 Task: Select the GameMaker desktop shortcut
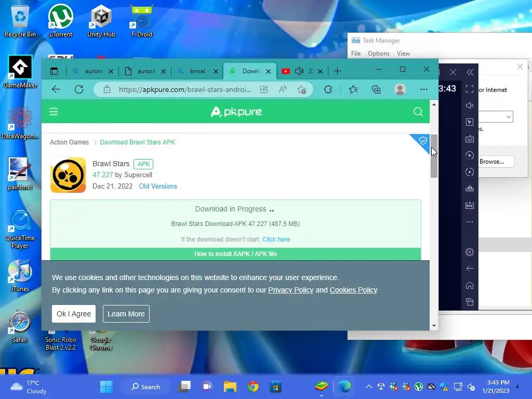[x=20, y=72]
